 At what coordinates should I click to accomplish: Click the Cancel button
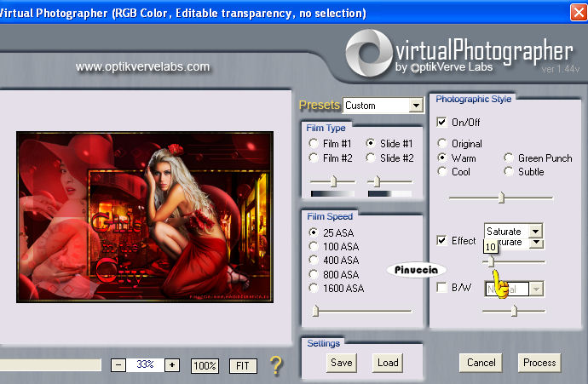point(481,363)
